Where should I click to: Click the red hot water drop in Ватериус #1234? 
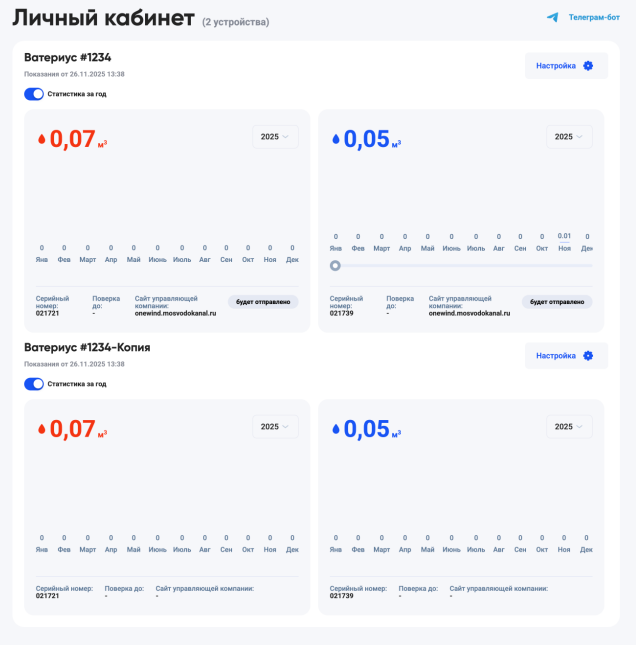point(41,139)
